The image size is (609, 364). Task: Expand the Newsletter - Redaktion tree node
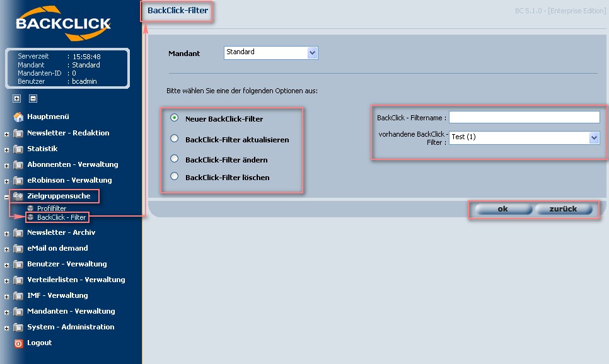6,134
